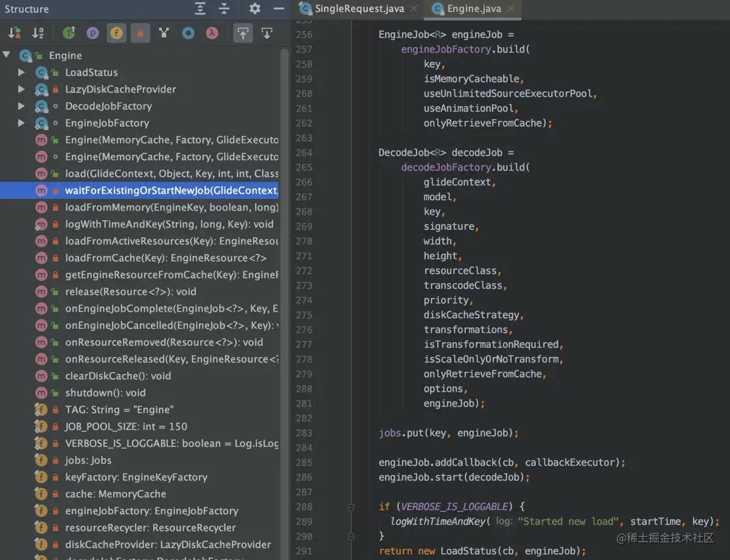Click field icon beside TAG: String
Viewport: 730px width, 560px height.
click(x=41, y=410)
